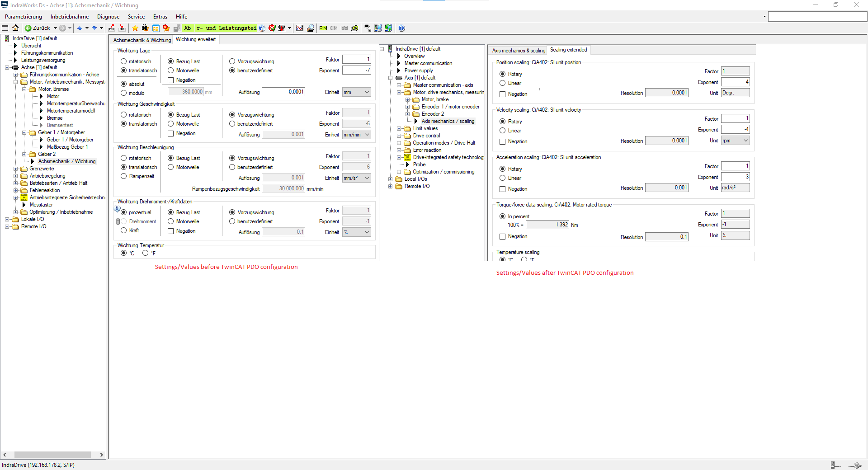Open the Leistungsversorgung tree item

tap(43, 60)
